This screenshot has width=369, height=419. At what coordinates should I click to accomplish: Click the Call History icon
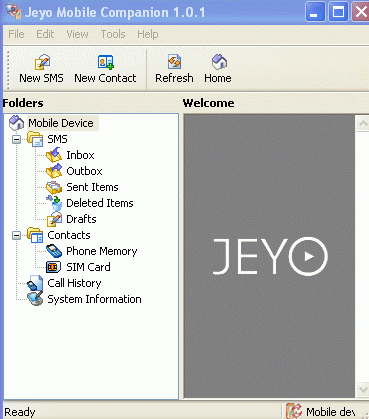point(35,283)
